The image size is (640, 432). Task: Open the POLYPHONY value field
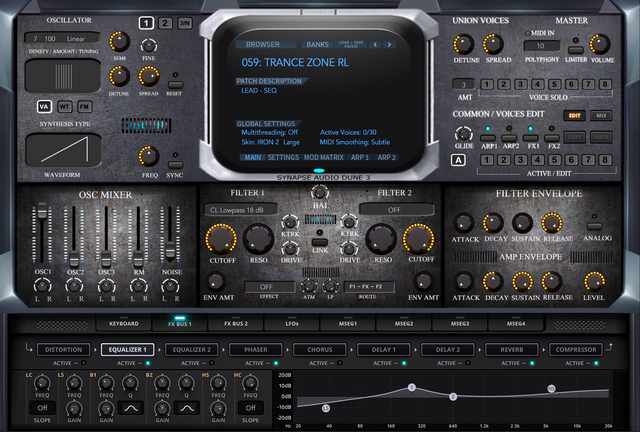tap(542, 46)
